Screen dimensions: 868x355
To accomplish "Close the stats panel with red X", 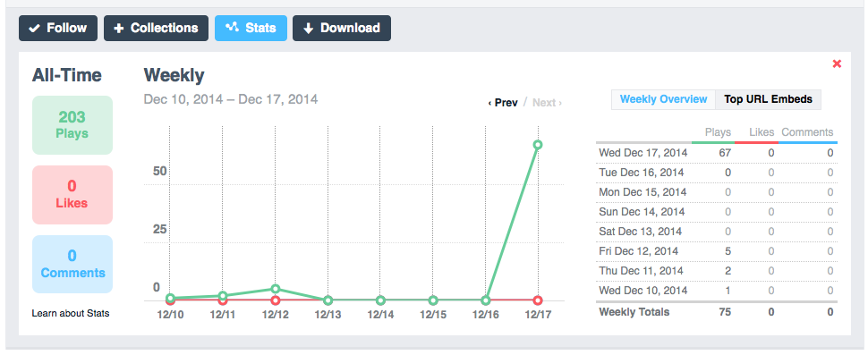I will click(x=837, y=63).
